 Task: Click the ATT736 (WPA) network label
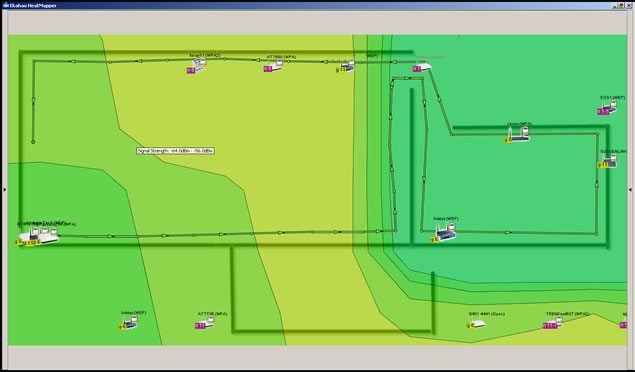pos(213,314)
